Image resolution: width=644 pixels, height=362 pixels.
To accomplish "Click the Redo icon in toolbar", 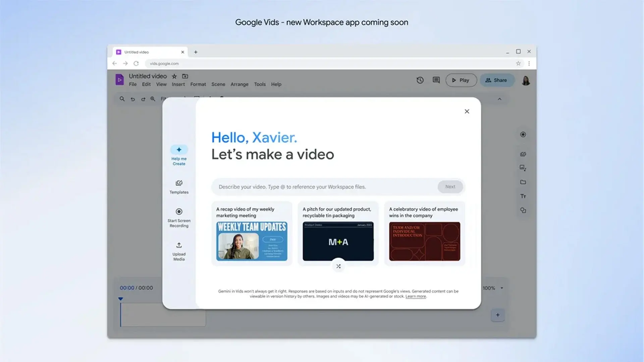I will (x=143, y=98).
